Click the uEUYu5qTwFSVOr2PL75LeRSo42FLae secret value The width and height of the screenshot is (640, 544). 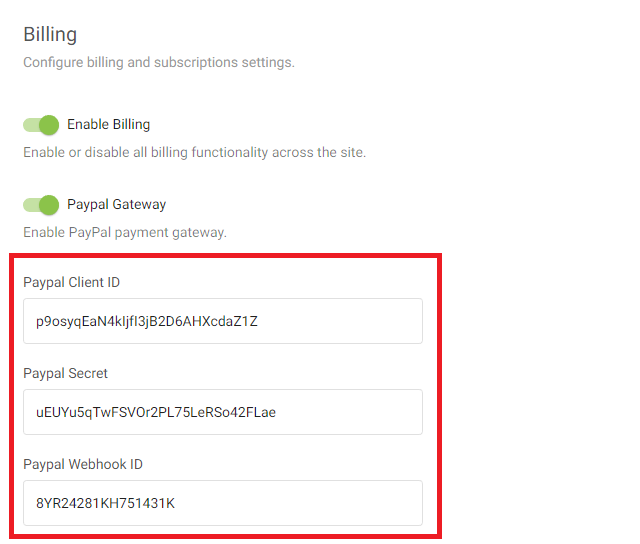156,412
